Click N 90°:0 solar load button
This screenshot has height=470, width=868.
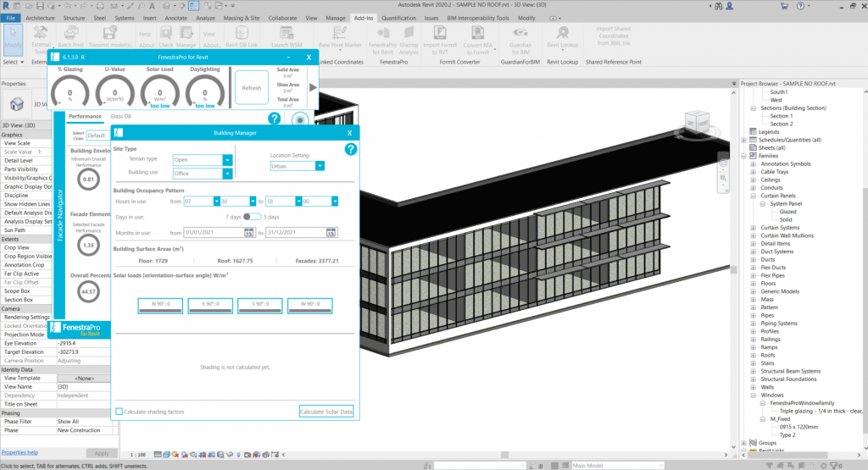pos(160,306)
